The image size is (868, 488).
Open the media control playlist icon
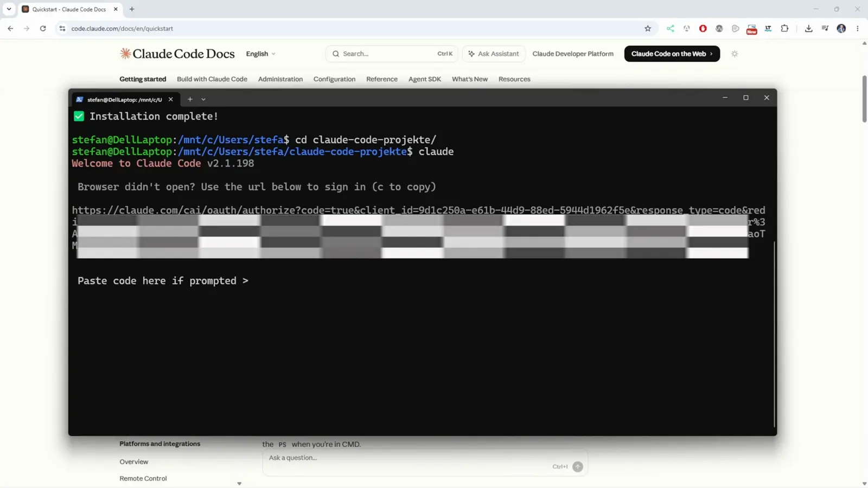pyautogui.click(x=825, y=28)
